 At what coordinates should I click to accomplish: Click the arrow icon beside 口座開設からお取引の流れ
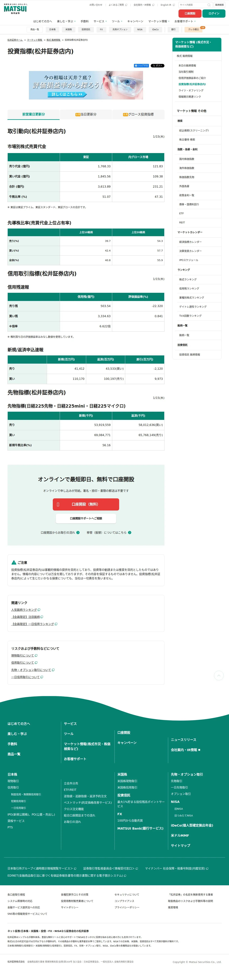tap(78, 533)
